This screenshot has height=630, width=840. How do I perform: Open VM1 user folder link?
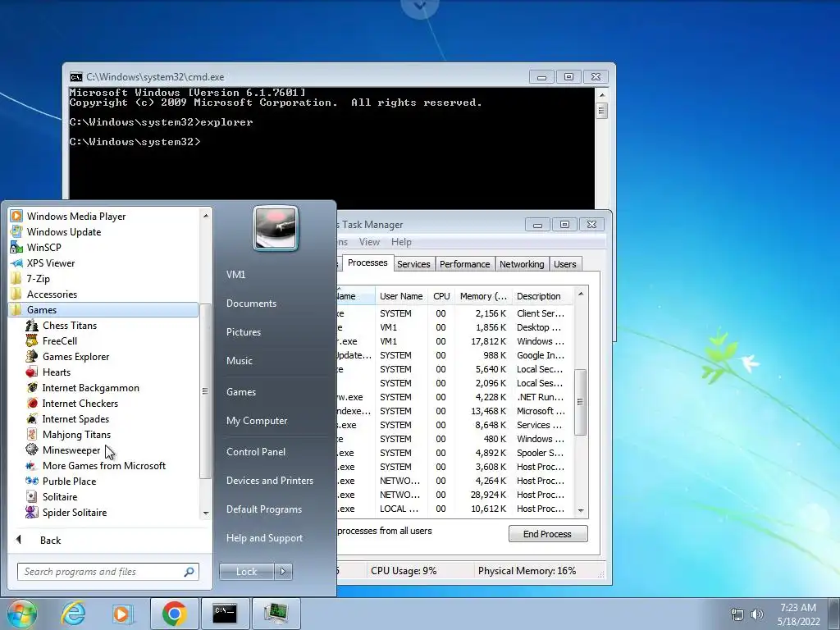(x=235, y=275)
